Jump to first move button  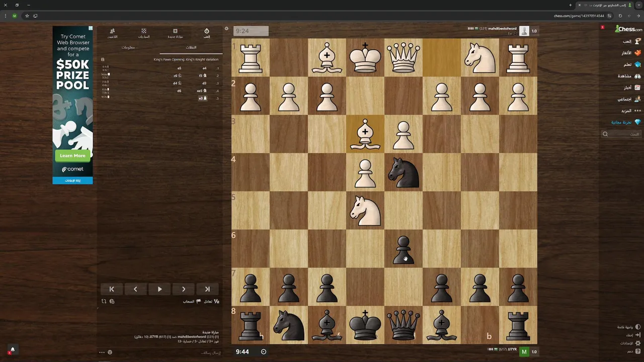[x=112, y=289]
